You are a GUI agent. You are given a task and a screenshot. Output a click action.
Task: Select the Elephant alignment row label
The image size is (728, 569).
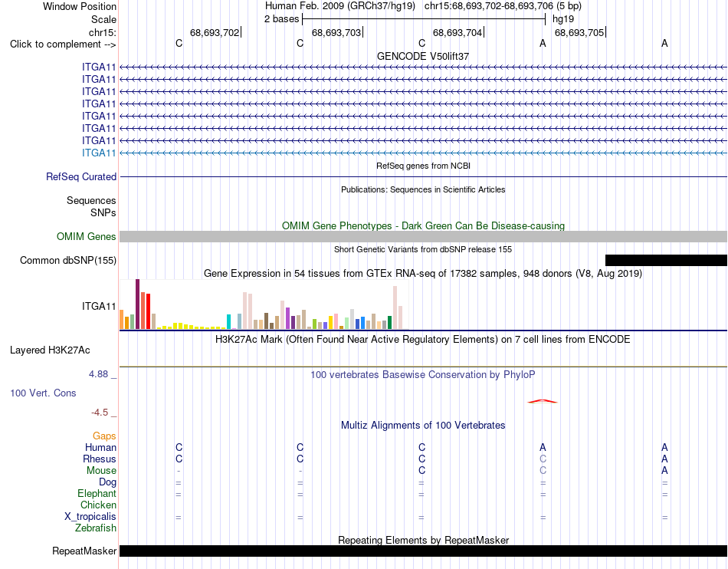point(97,493)
